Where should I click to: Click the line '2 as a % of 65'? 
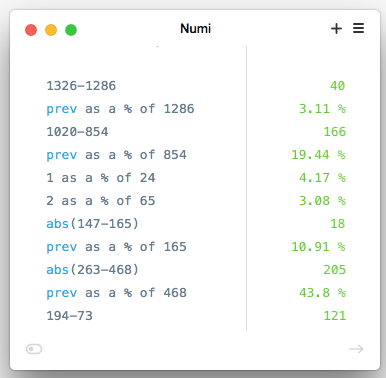coord(101,201)
